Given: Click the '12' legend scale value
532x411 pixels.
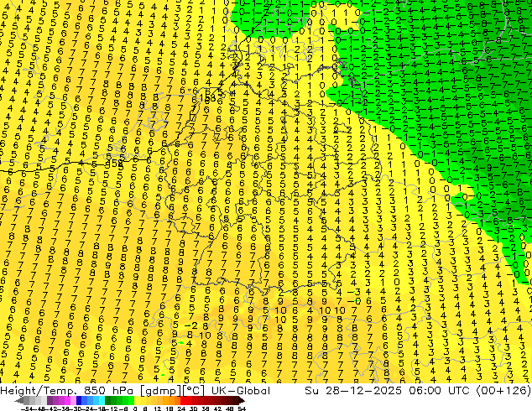Looking at the screenshot, I should click(x=157, y=408).
